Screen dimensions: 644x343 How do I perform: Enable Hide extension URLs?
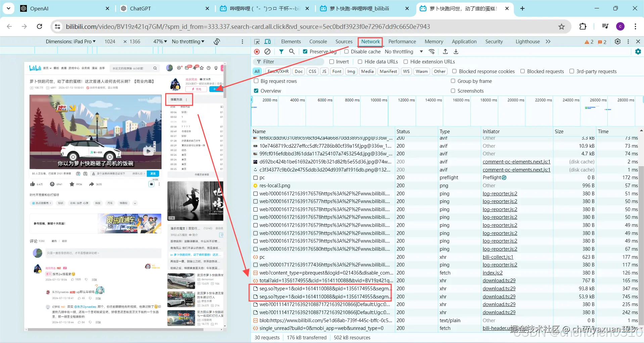[406, 62]
